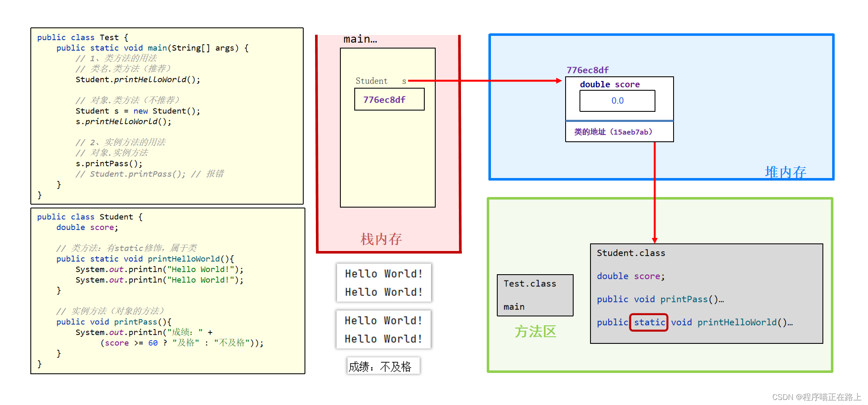Click the 'score >= 60' ternary expression line

pos(182,343)
